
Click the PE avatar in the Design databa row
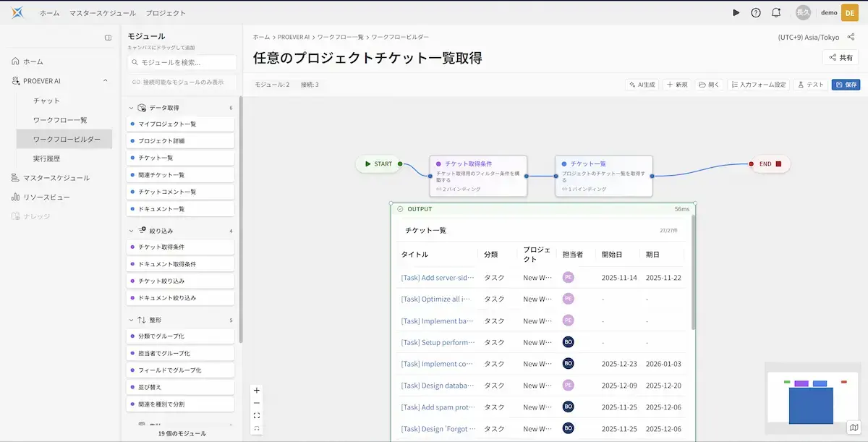[569, 385]
